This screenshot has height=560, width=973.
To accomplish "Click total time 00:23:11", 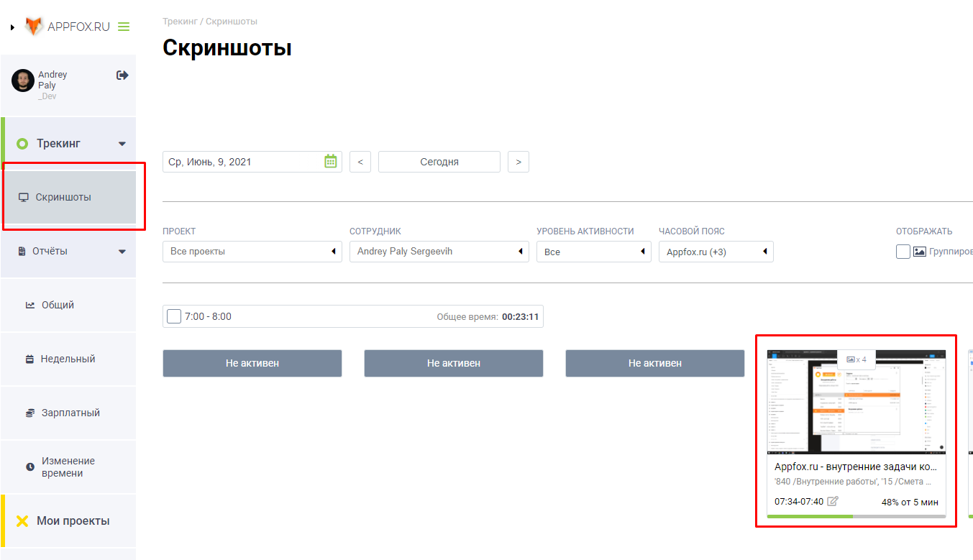I will click(521, 316).
